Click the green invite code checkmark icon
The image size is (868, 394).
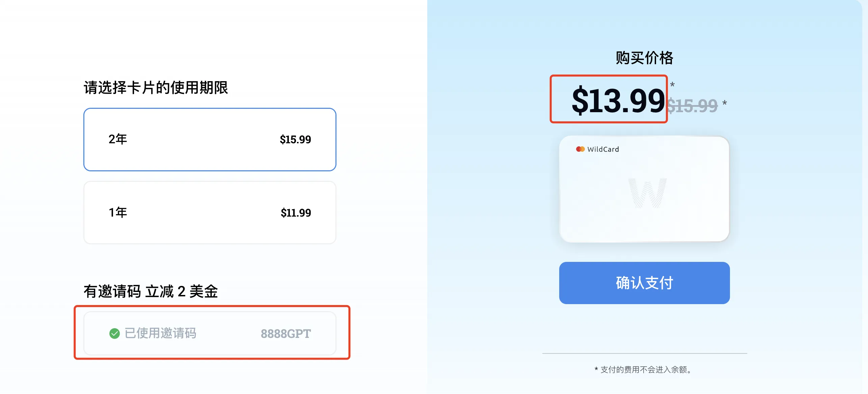114,334
